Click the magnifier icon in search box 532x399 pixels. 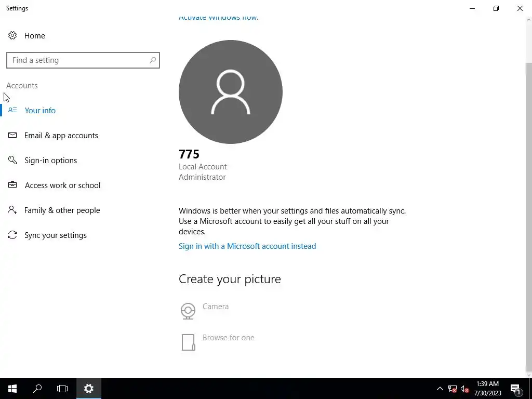tap(153, 60)
